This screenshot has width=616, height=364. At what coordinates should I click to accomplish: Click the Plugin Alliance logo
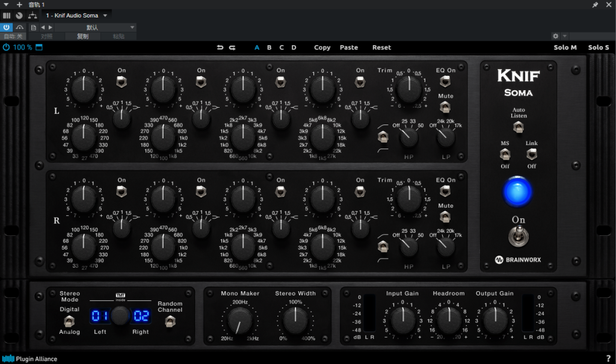[x=30, y=359]
